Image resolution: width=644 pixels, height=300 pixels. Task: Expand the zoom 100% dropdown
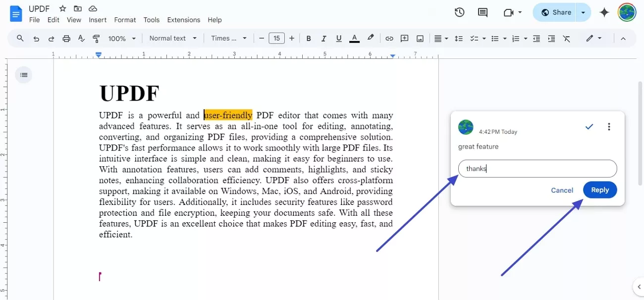pyautogui.click(x=122, y=38)
